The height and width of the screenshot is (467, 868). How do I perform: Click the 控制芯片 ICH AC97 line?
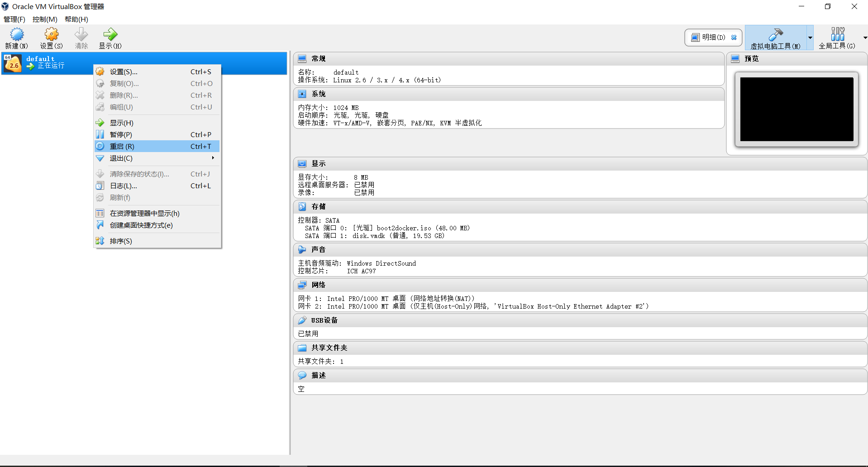pos(337,271)
